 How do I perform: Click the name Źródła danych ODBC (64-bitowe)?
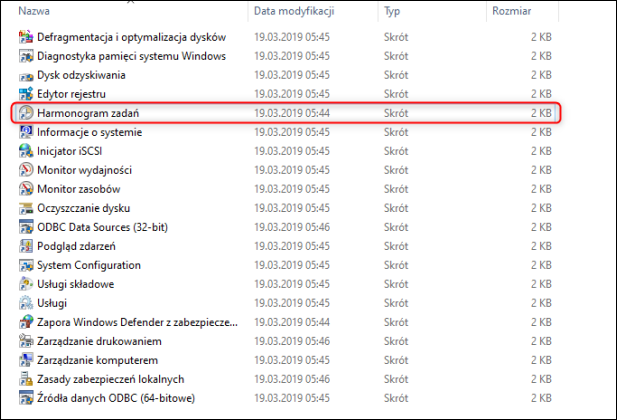point(116,398)
